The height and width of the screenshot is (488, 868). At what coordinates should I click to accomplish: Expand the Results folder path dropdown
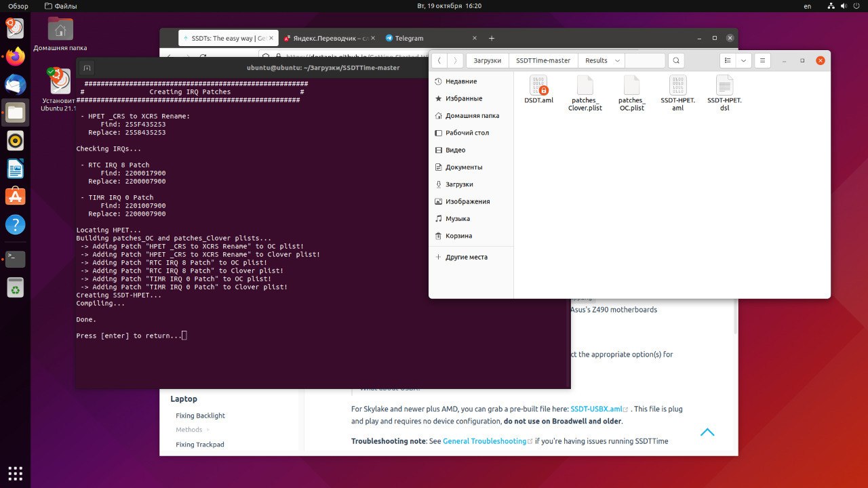tap(618, 60)
